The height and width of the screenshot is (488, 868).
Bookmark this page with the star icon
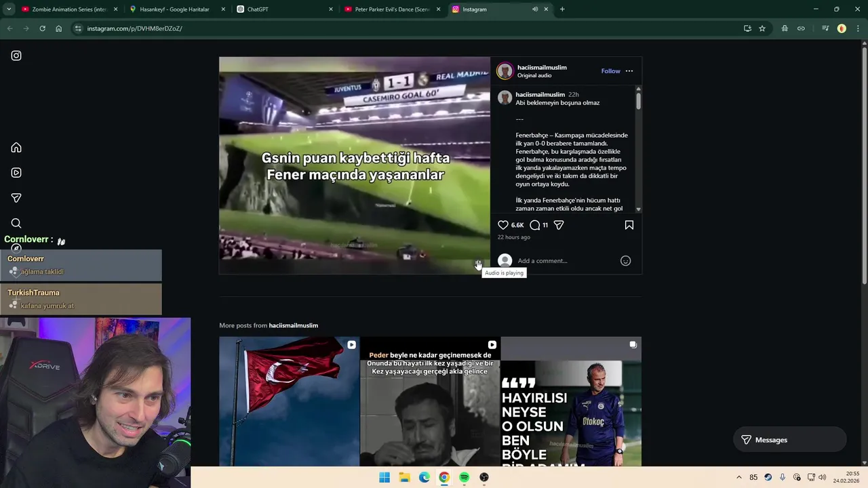762,28
